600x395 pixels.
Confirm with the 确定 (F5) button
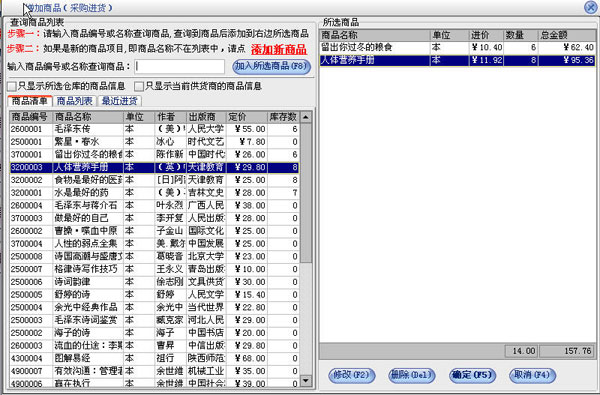(x=472, y=375)
